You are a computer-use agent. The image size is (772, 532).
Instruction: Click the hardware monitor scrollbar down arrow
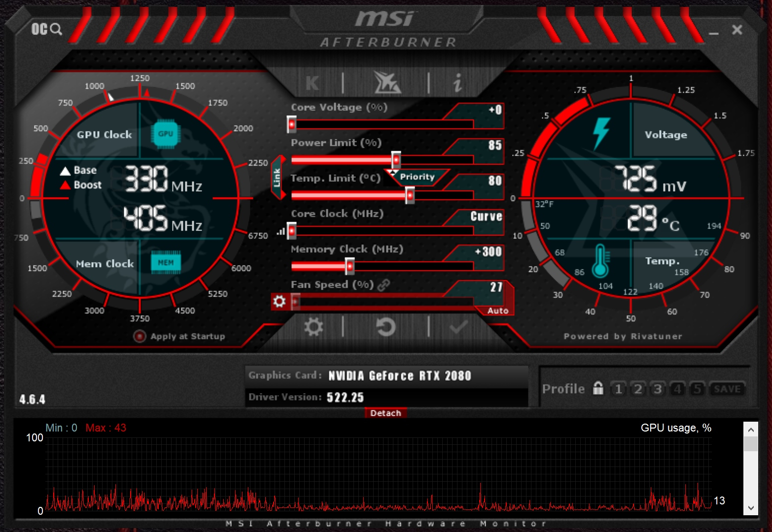point(750,508)
